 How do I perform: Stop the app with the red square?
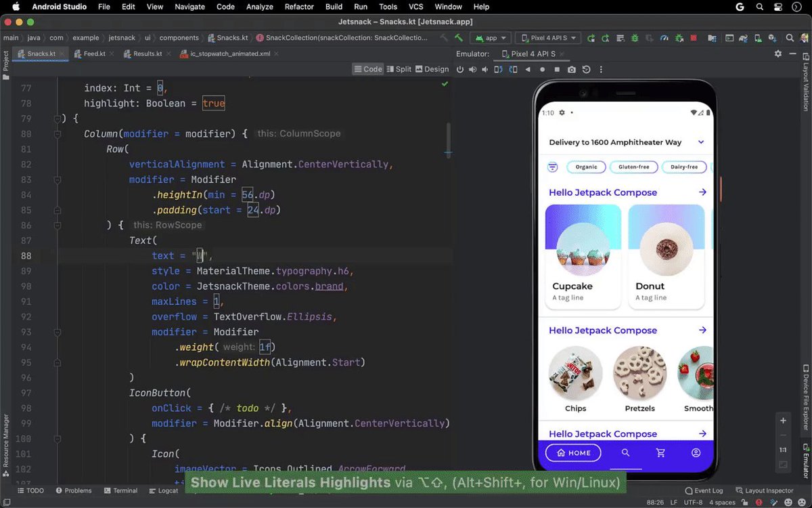(x=693, y=38)
